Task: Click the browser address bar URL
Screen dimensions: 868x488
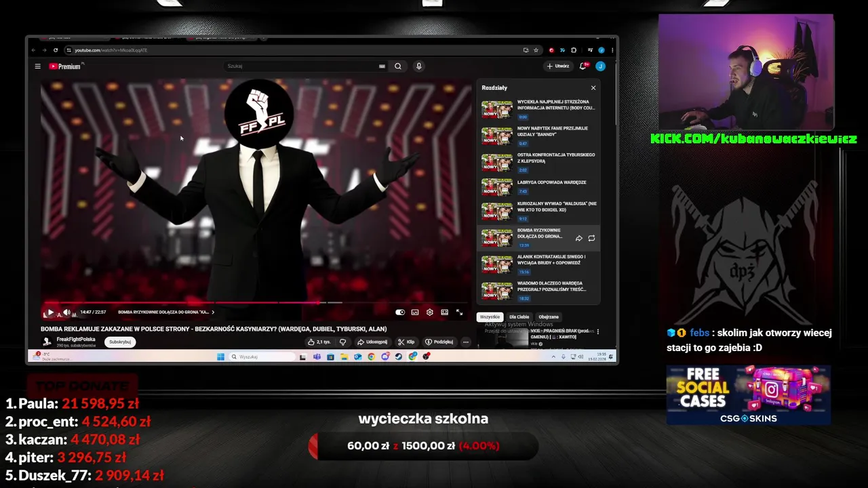Action: click(111, 50)
